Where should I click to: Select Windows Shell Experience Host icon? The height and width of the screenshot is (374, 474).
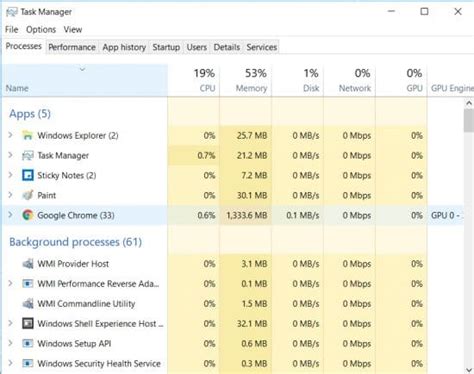[28, 324]
